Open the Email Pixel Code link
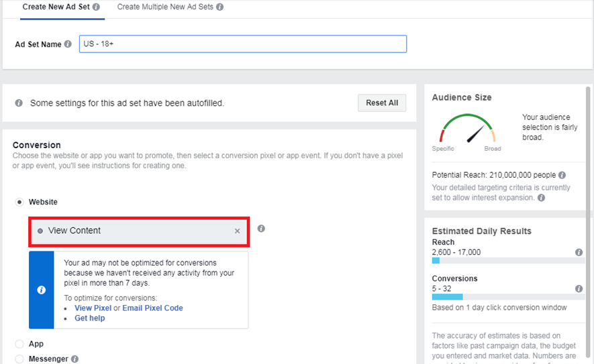 pyautogui.click(x=152, y=308)
